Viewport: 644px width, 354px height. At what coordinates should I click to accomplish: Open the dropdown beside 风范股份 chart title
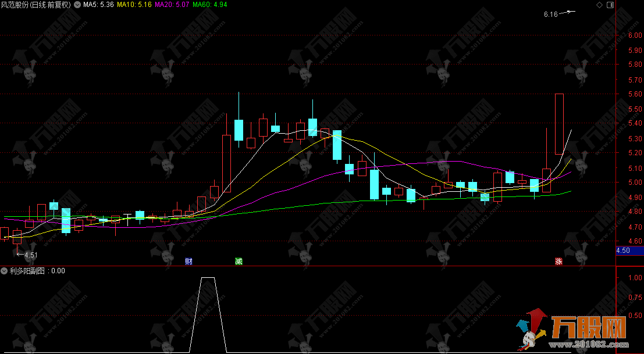[x=77, y=5]
